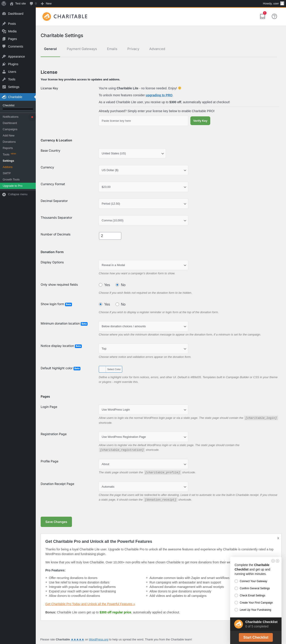Follow the upgrading to PRO link
Image resolution: width=286 pixels, height=644 pixels.
click(x=159, y=95)
